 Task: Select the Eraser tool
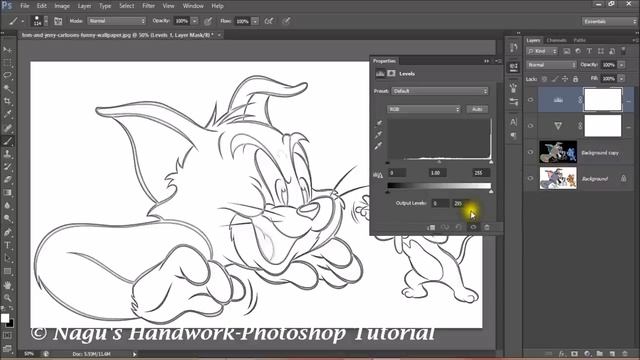pos(7,180)
